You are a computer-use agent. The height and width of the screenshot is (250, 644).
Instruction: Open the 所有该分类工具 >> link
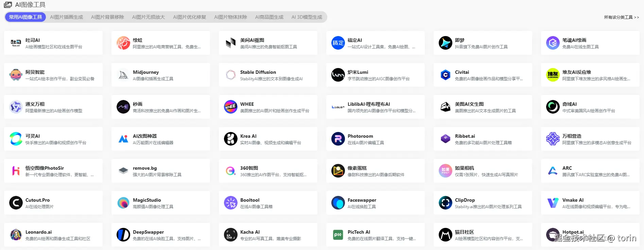click(x=622, y=17)
